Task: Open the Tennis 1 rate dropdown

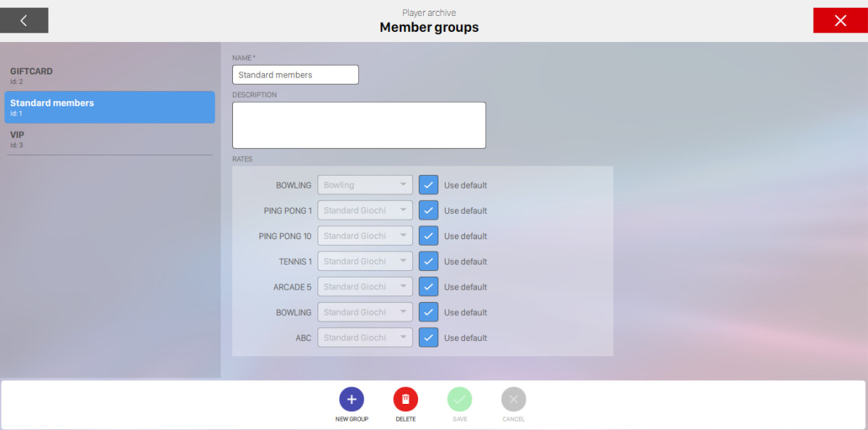Action: [x=365, y=261]
